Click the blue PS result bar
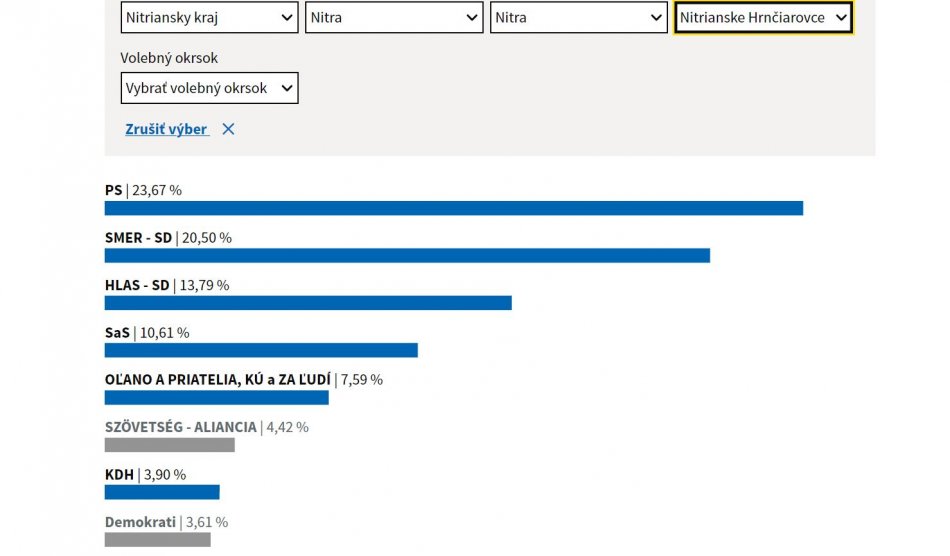This screenshot has height=556, width=950. (453, 208)
